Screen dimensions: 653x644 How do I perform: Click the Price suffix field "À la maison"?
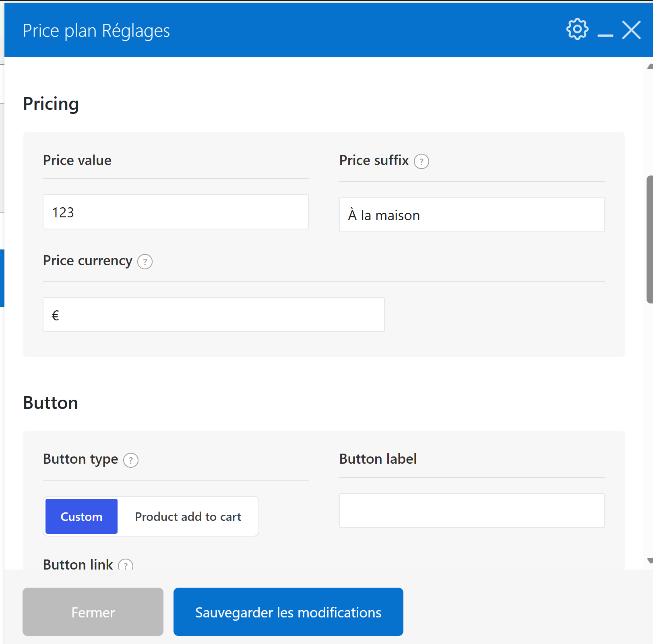pyautogui.click(x=472, y=215)
